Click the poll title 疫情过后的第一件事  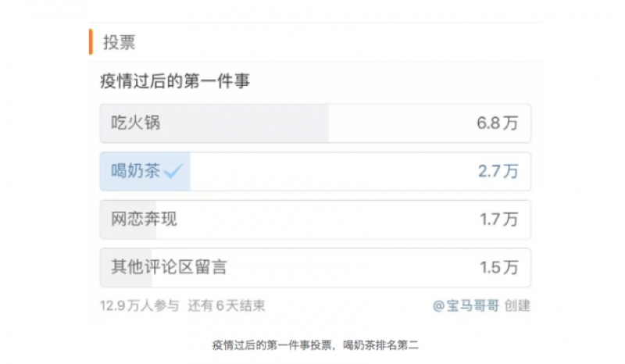(x=175, y=80)
